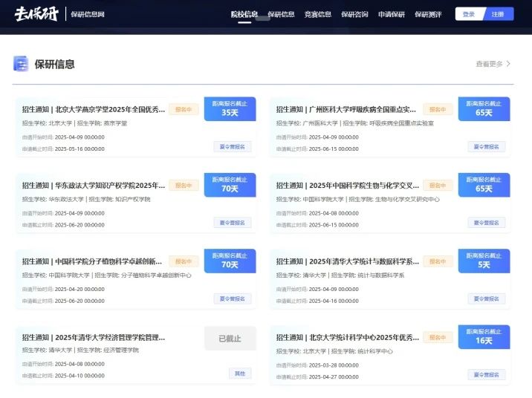Image resolution: width=532 pixels, height=398 pixels.
Task: Click 70天 countdown on 分子植物科学 card
Action: [x=230, y=261]
